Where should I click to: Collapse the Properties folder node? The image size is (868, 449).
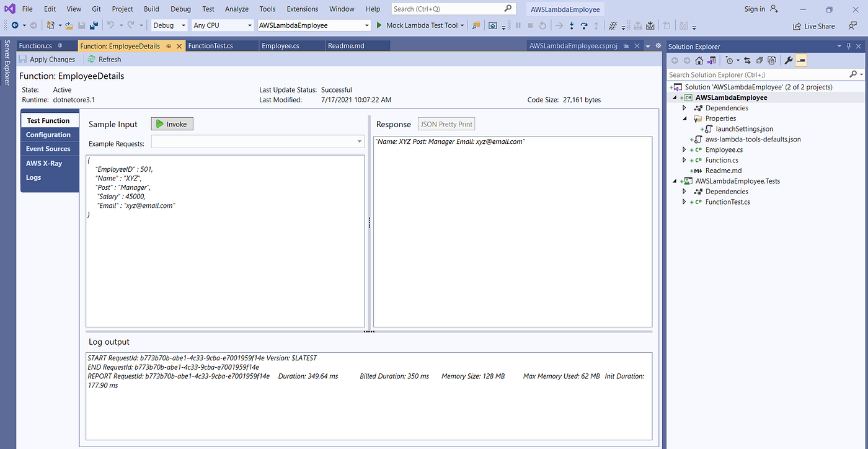684,118
